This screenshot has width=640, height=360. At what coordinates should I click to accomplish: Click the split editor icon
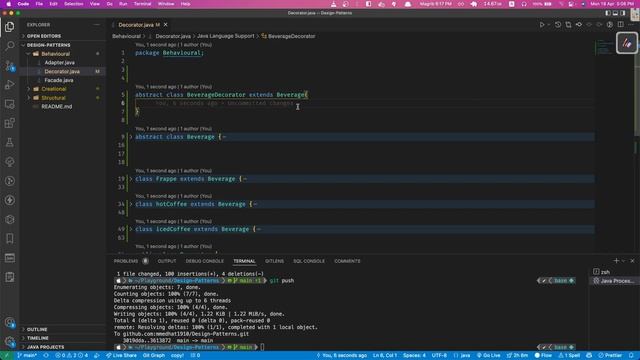tap(620, 25)
